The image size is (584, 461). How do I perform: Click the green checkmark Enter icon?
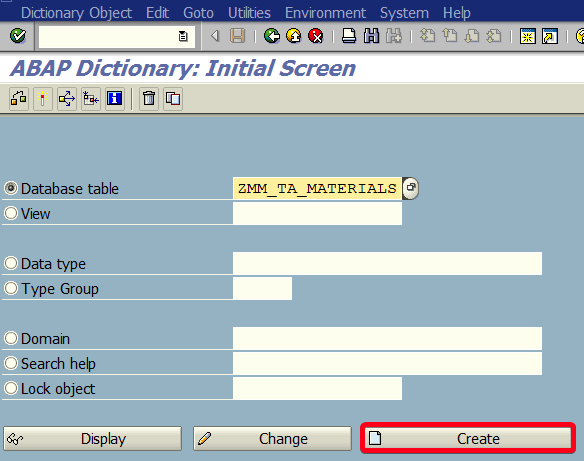tap(18, 36)
